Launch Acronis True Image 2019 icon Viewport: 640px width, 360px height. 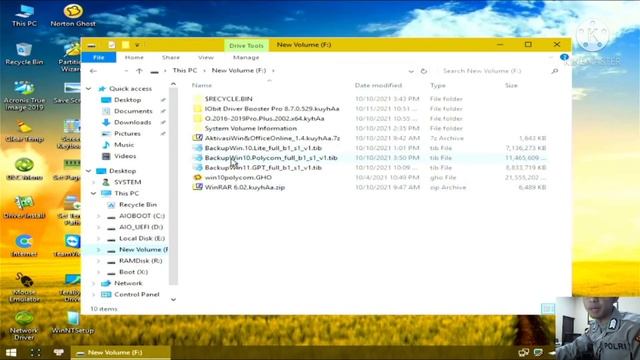pyautogui.click(x=24, y=96)
